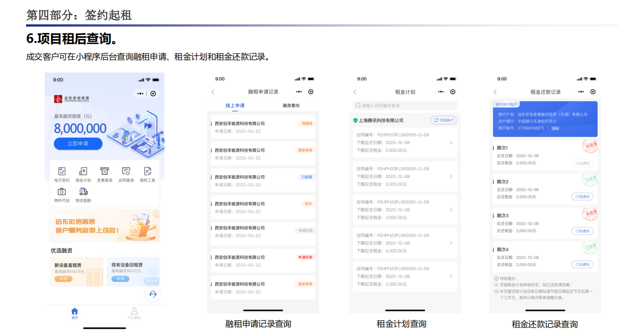644x332 pixels.
Task: Click the 远东宏信普惠 logo on the home screen
Action: (x=72, y=99)
